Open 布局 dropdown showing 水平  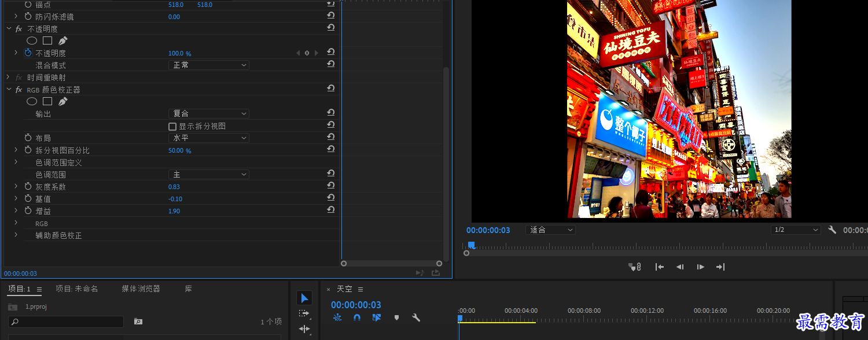coord(209,138)
